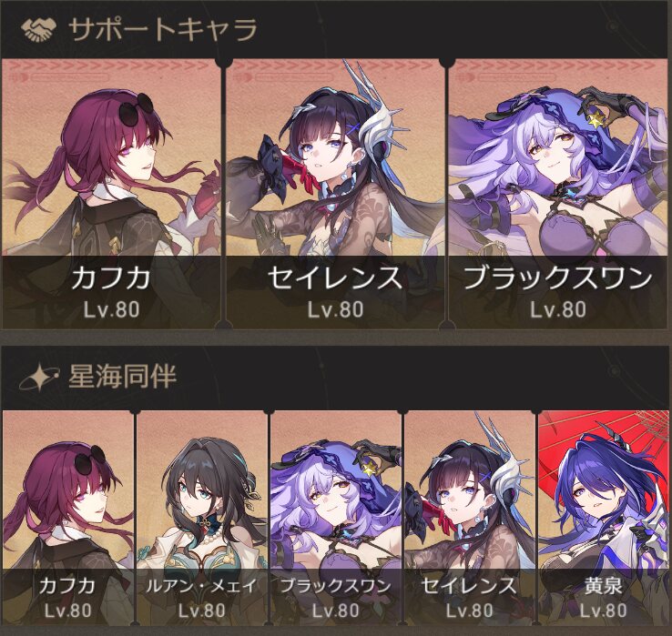Open カフカ card in 星海同伴 row

coord(68,518)
